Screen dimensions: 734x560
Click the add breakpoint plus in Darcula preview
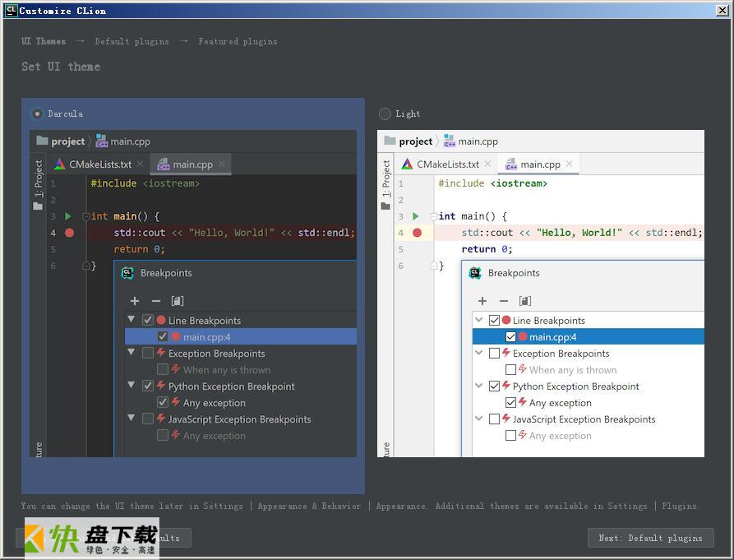[135, 301]
